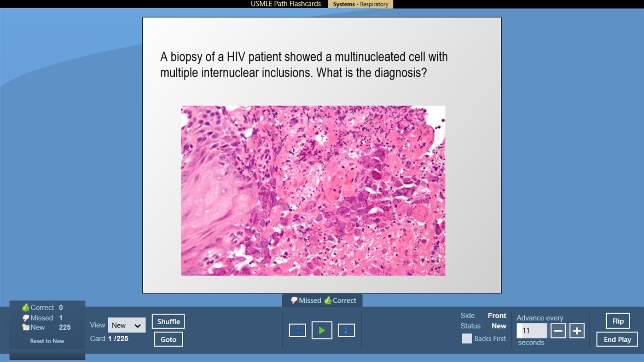Image resolution: width=644 pixels, height=362 pixels.
Task: Select the Systems - Respiratory tab
Action: (x=360, y=4)
